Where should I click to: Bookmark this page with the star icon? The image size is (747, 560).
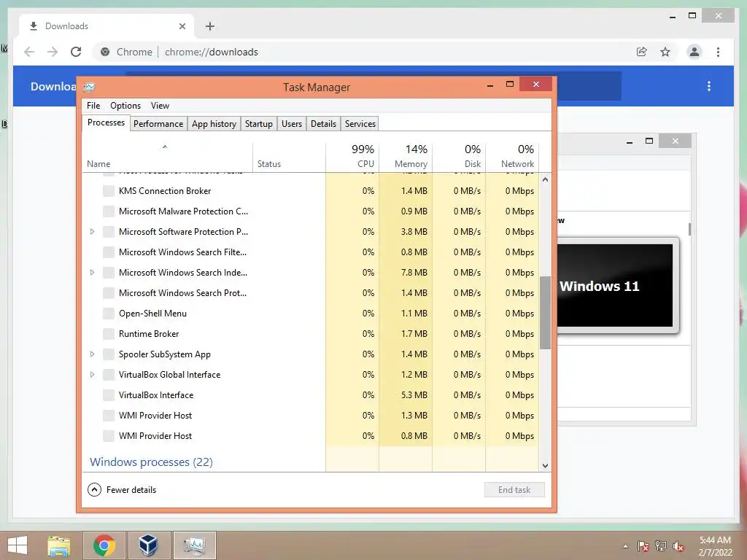point(665,52)
